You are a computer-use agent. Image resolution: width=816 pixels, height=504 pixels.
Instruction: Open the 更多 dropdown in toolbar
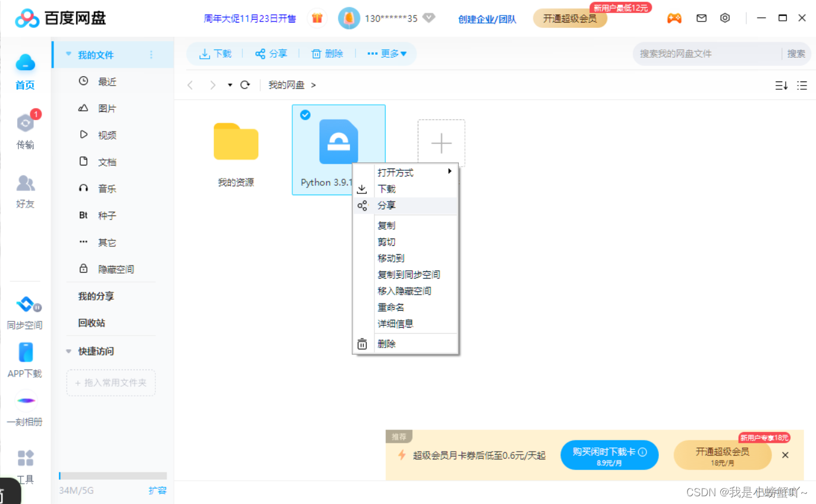click(387, 54)
